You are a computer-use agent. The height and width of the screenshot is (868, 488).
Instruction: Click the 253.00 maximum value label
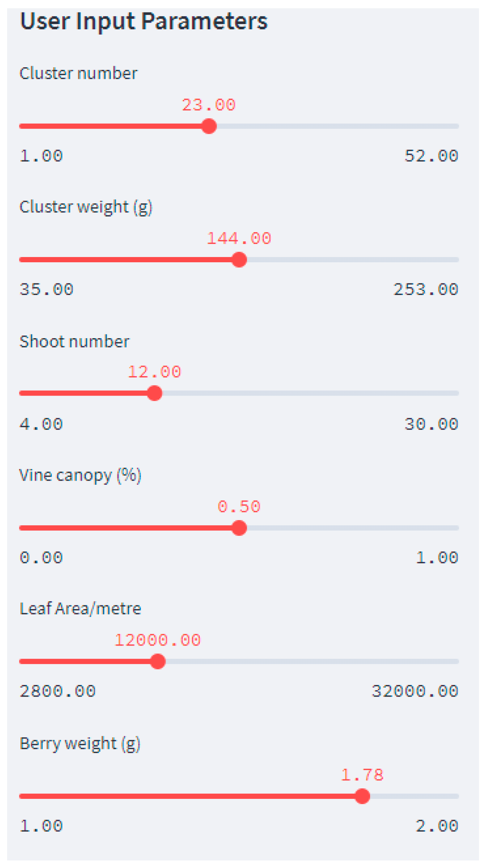[x=426, y=289]
